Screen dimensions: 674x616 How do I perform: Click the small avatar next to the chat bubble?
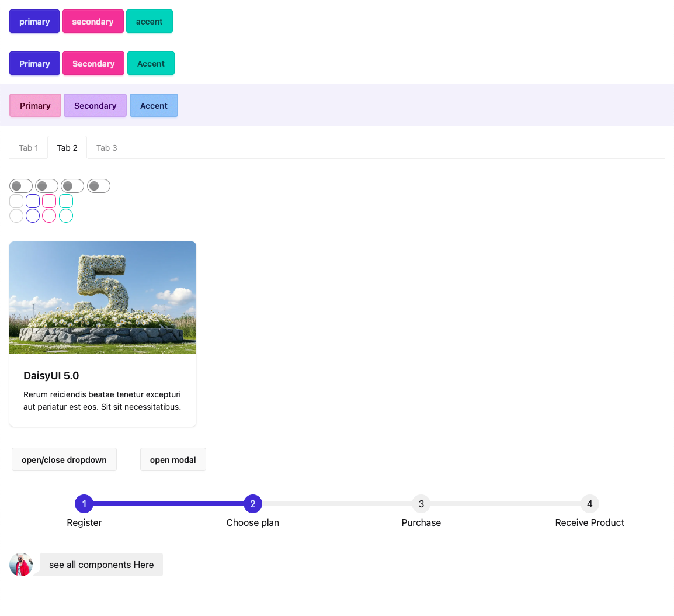[22, 565]
